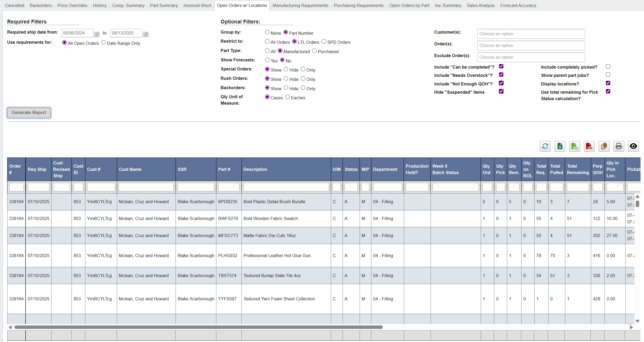Image resolution: width=644 pixels, height=342 pixels.
Task: Uncheck Hide Suspended items
Action: [x=501, y=91]
